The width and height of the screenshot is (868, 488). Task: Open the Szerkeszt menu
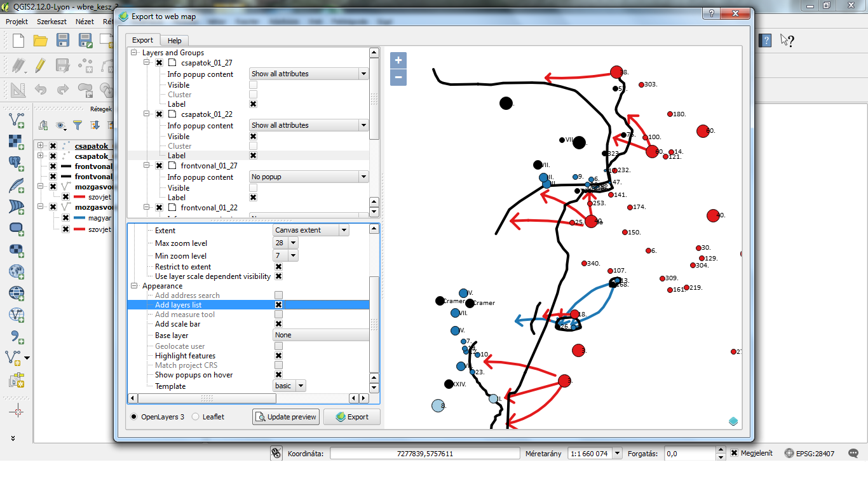tap(51, 21)
